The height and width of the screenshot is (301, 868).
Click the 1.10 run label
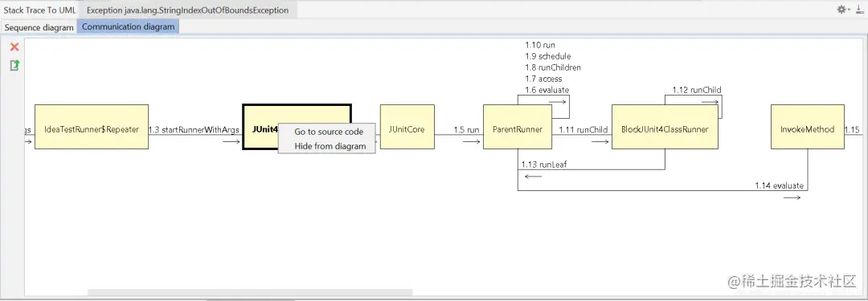[x=540, y=46]
